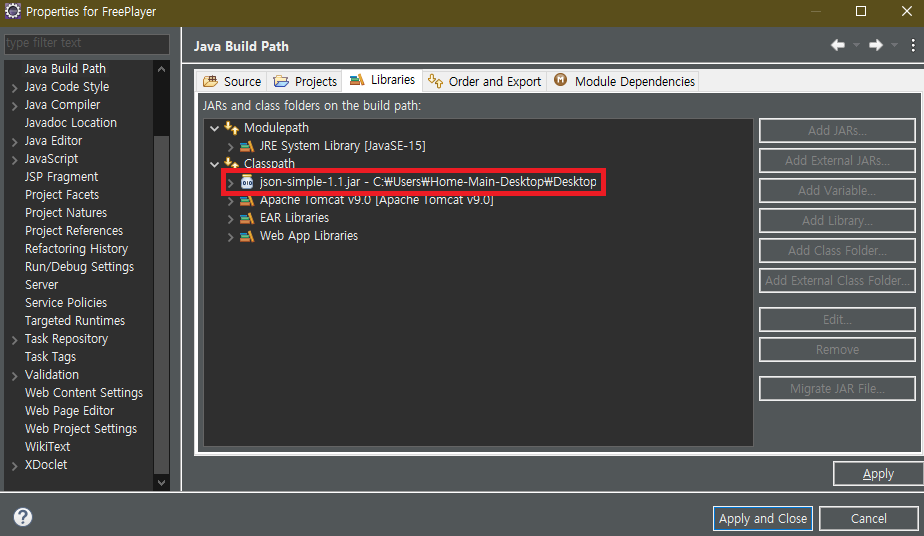Cancel the Properties dialog
924x536 pixels.
tap(868, 518)
